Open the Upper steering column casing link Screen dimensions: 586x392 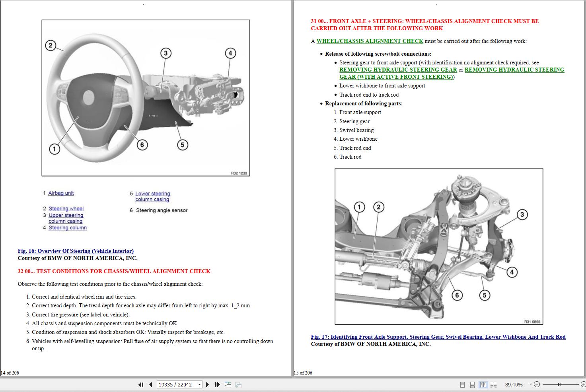(x=66, y=218)
